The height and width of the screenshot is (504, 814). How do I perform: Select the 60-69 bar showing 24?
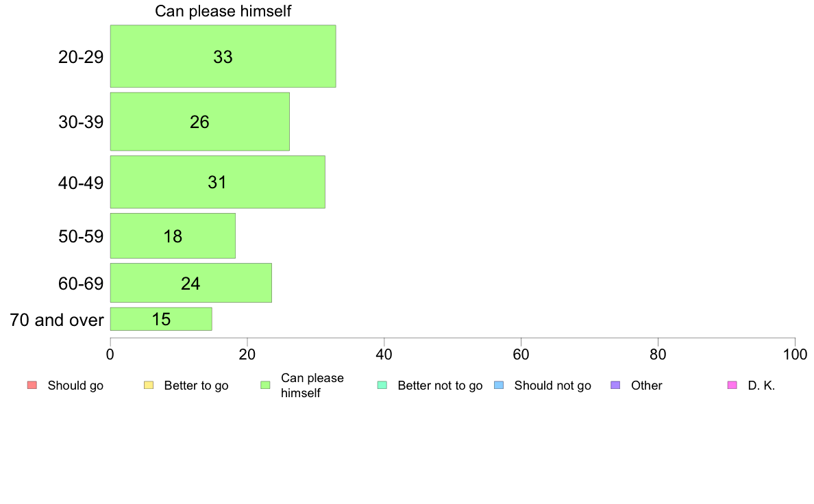191,283
